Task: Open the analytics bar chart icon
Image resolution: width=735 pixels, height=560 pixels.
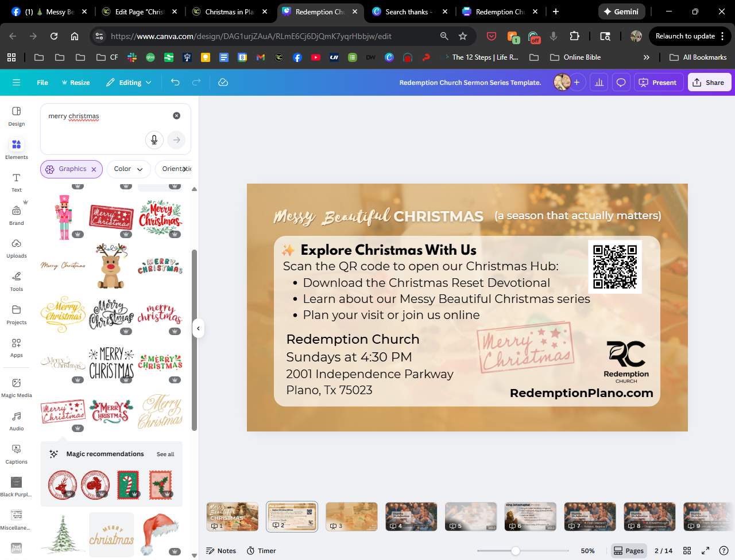Action: point(599,83)
